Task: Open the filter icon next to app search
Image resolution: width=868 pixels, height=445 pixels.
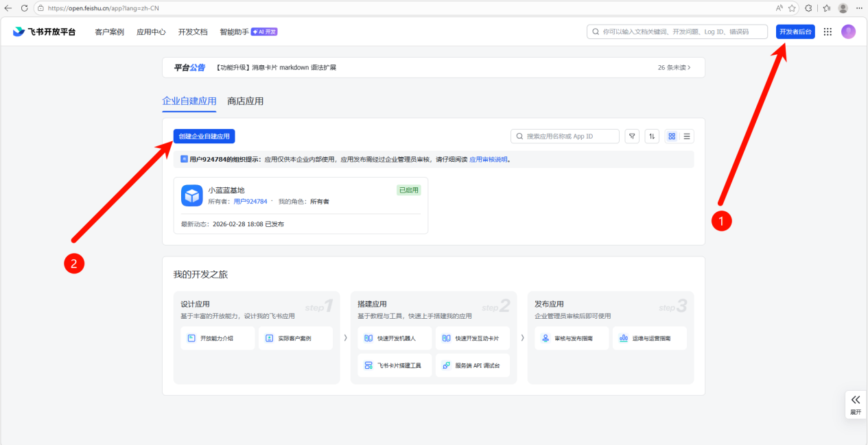Action: click(x=631, y=136)
